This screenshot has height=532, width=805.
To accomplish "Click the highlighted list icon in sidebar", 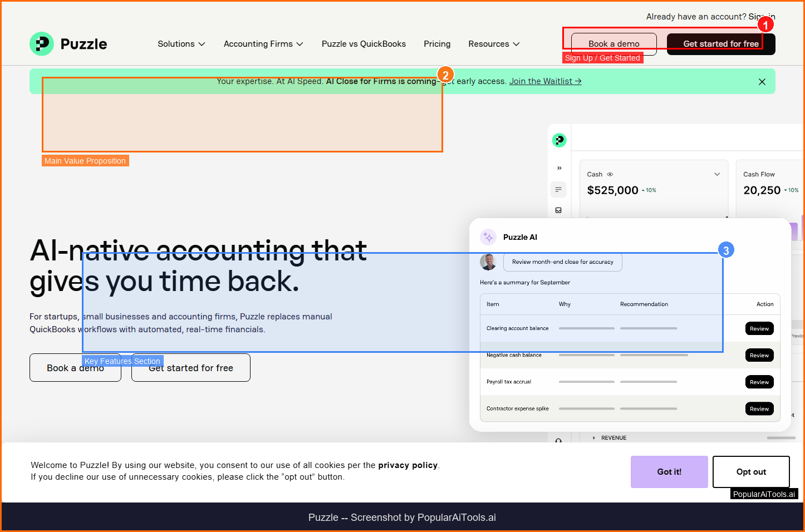I will pyautogui.click(x=558, y=190).
